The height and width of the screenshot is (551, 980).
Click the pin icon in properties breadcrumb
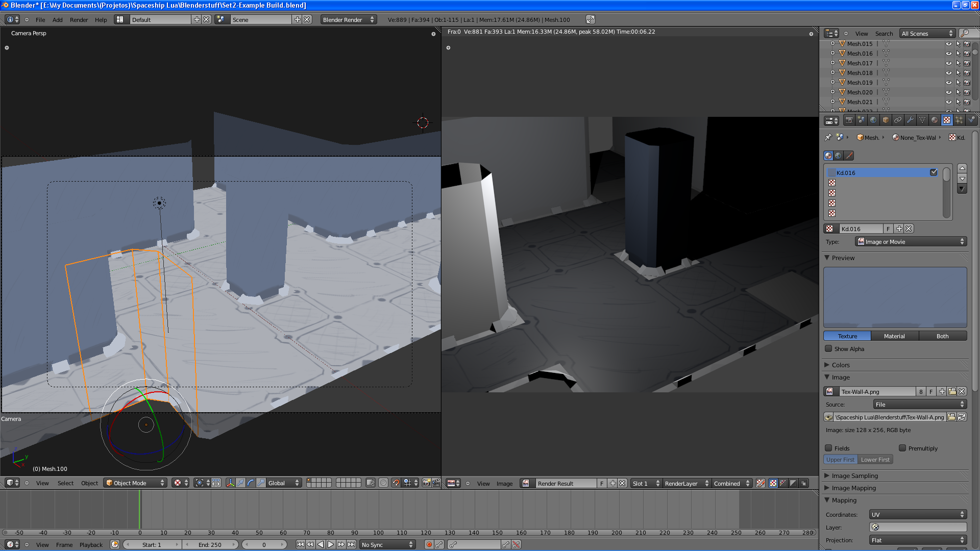(828, 138)
